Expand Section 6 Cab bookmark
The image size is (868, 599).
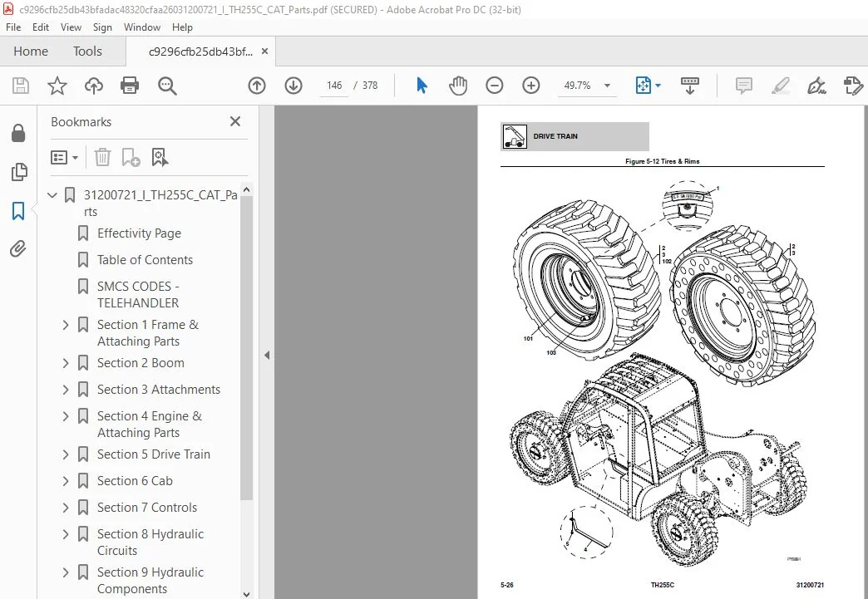pos(66,481)
